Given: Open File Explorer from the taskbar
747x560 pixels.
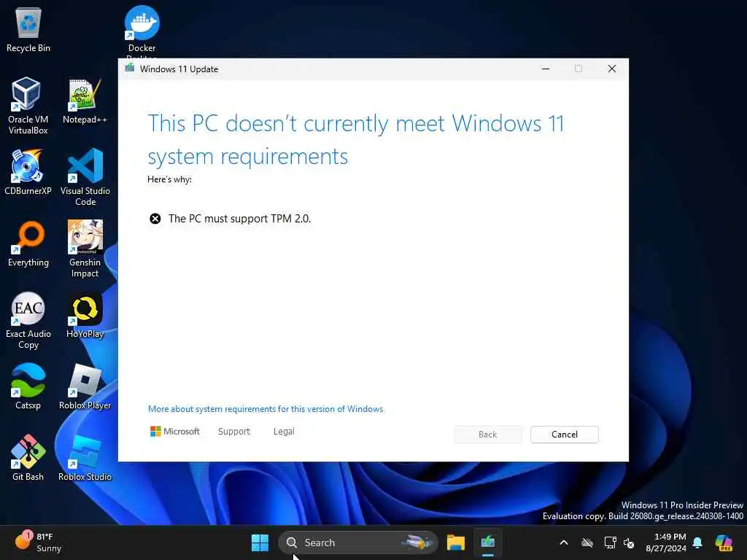Looking at the screenshot, I should 455,542.
